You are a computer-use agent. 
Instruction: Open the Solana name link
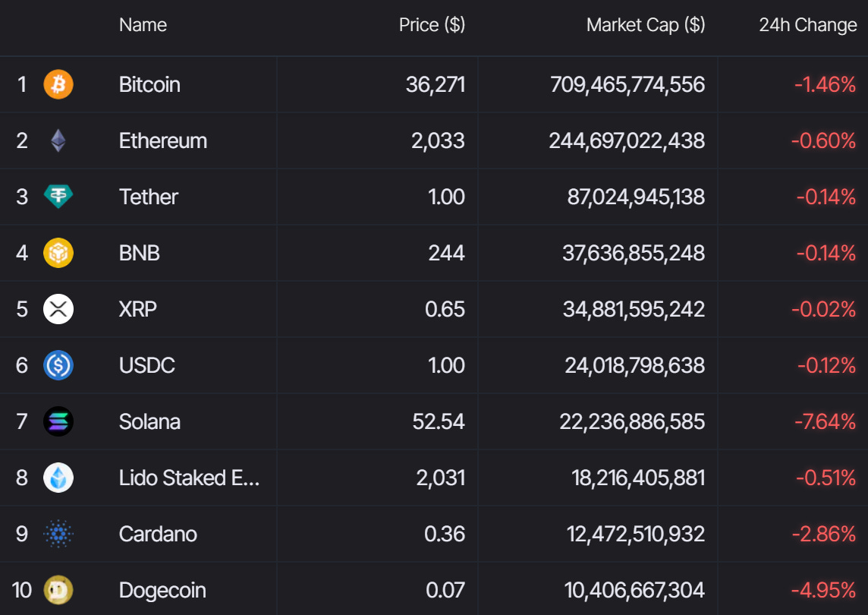pyautogui.click(x=149, y=421)
